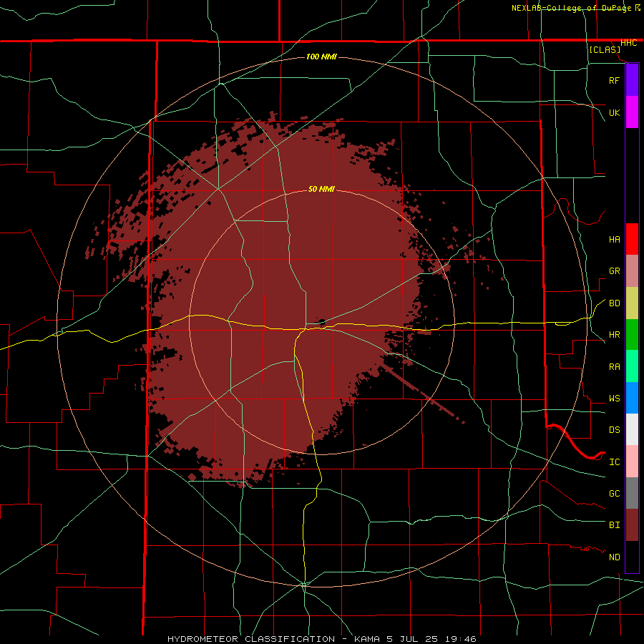Click the GC gray legend swatch
644x644 pixels.
point(632,493)
